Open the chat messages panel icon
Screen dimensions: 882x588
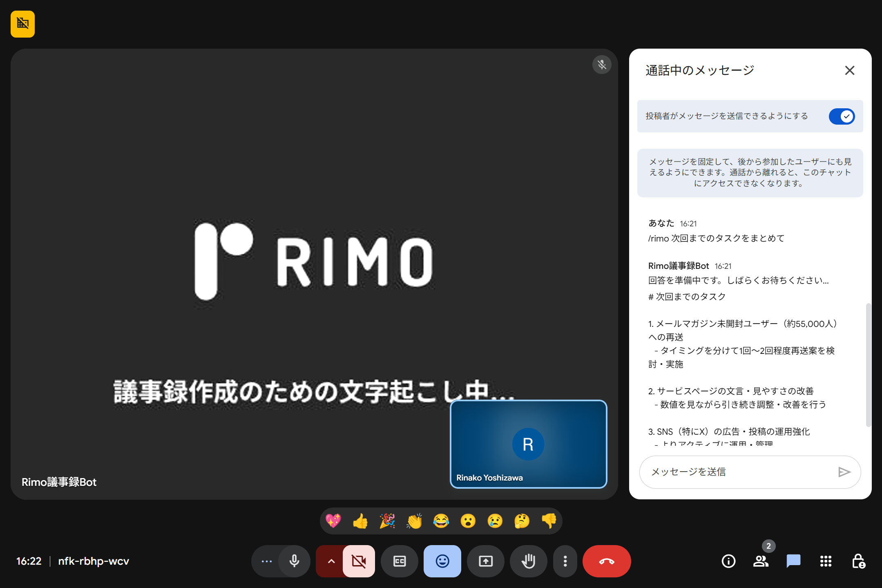(793, 561)
